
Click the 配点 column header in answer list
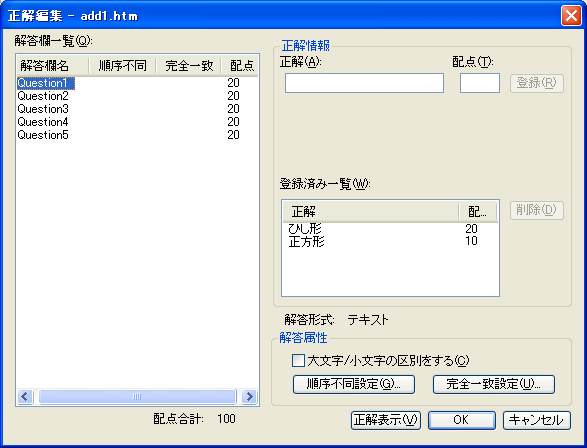pos(240,66)
